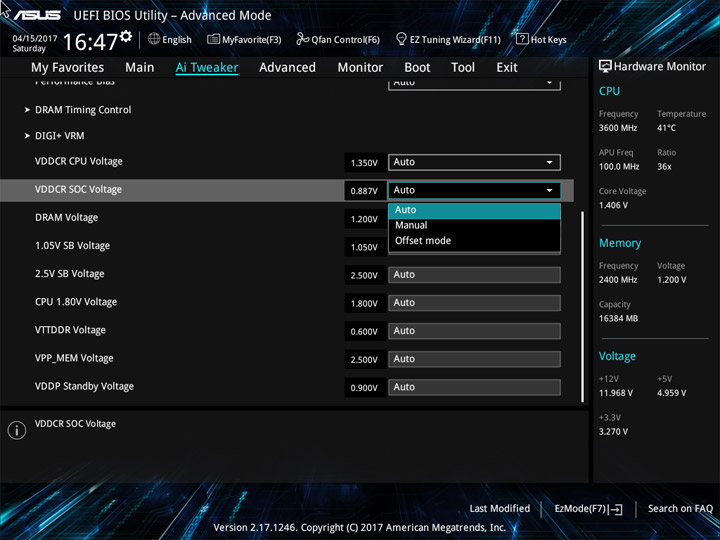Launch EZ Tuning Wizard bulb icon
The width and height of the screenshot is (720, 540).
tap(401, 39)
